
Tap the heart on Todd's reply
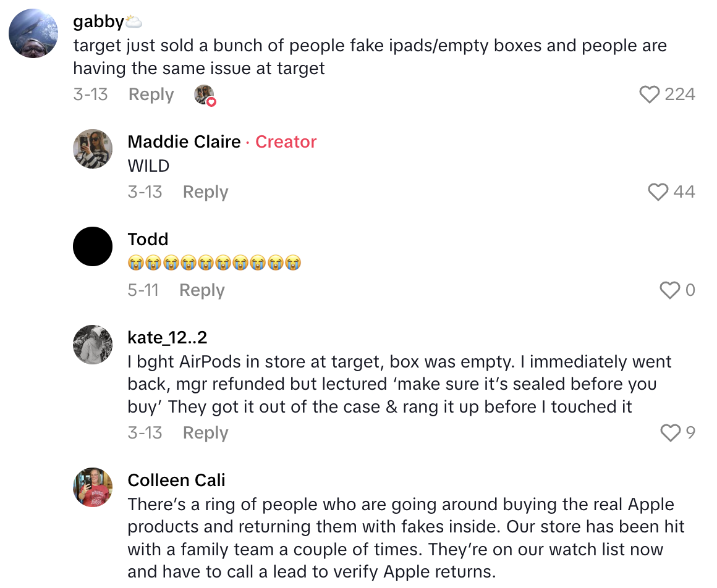[x=670, y=290]
